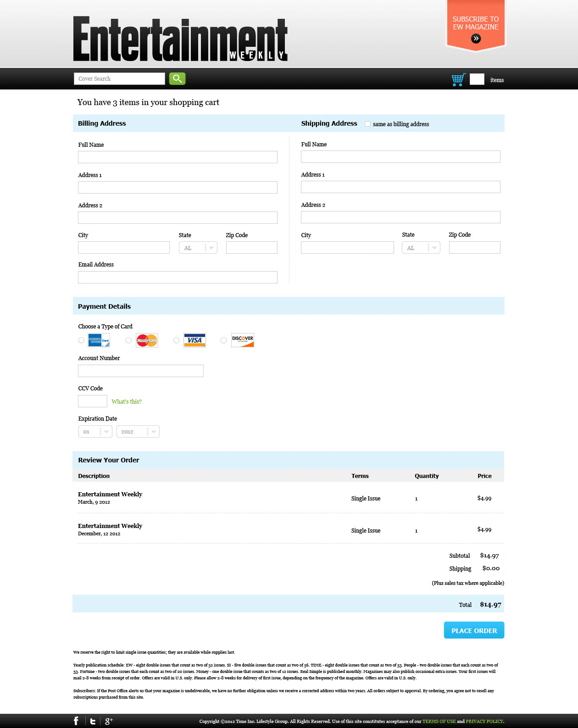Click the 'December, 12 2012' issue date
578x728 pixels.
[x=99, y=533]
